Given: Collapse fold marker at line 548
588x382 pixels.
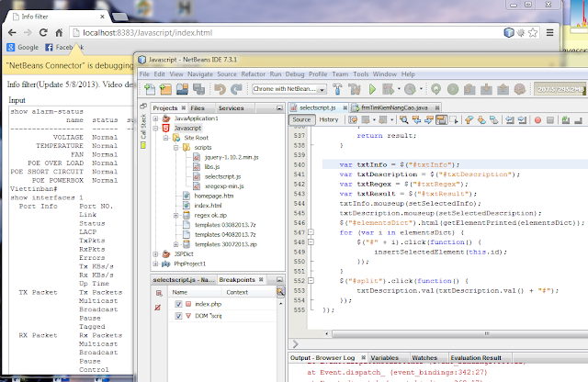Looking at the screenshot, I should coord(311,242).
